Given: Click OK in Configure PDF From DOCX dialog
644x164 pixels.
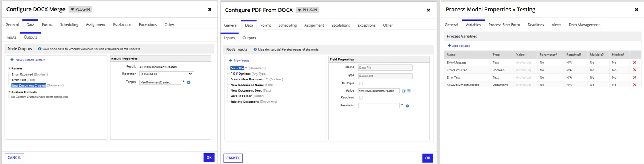Looking at the screenshot, I should [x=428, y=158].
